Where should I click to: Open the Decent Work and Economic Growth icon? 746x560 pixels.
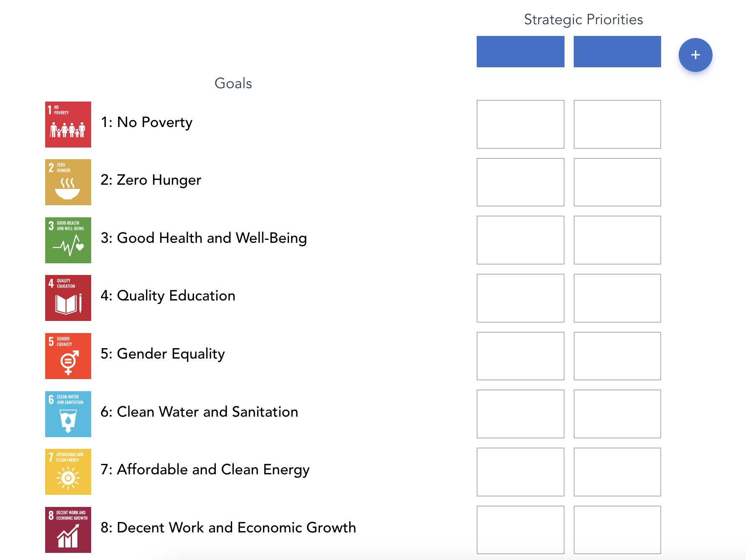68,530
